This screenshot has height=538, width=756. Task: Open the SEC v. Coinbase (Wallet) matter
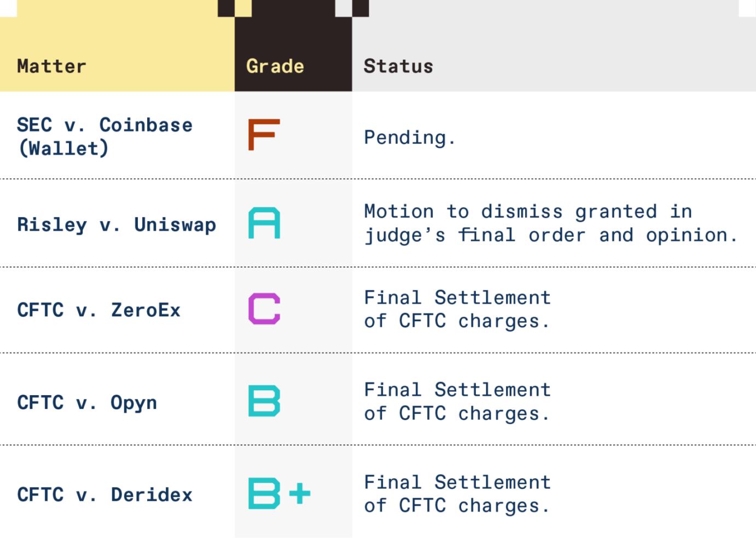point(104,136)
